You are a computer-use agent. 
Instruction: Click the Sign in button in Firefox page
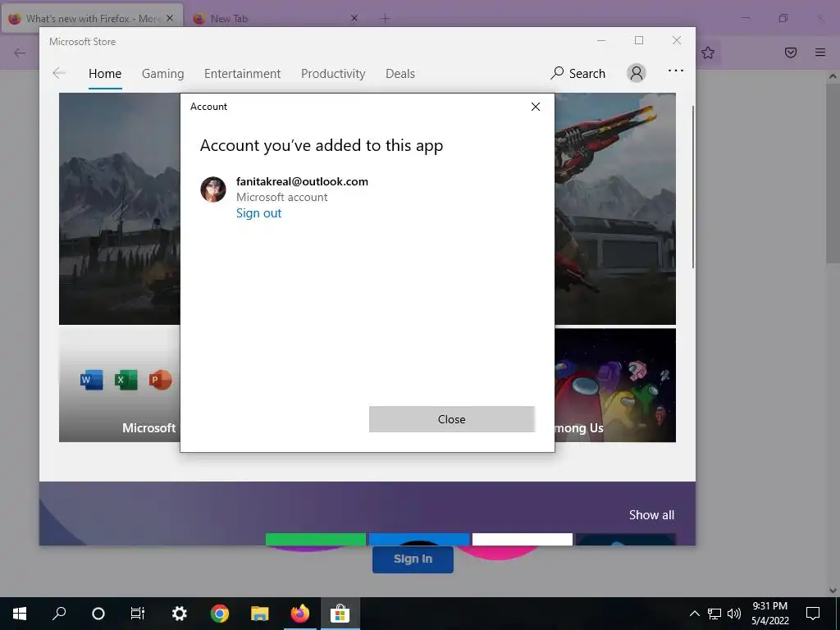[413, 559]
